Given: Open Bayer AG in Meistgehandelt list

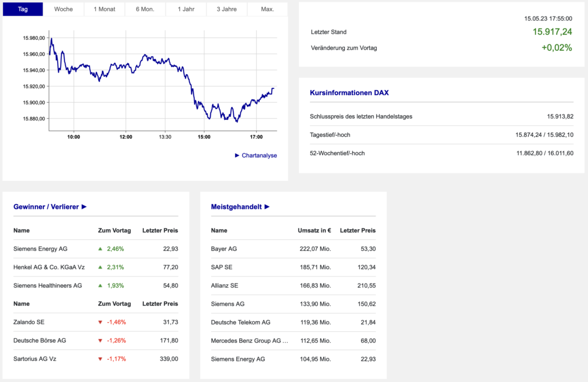Looking at the screenshot, I should coord(224,249).
